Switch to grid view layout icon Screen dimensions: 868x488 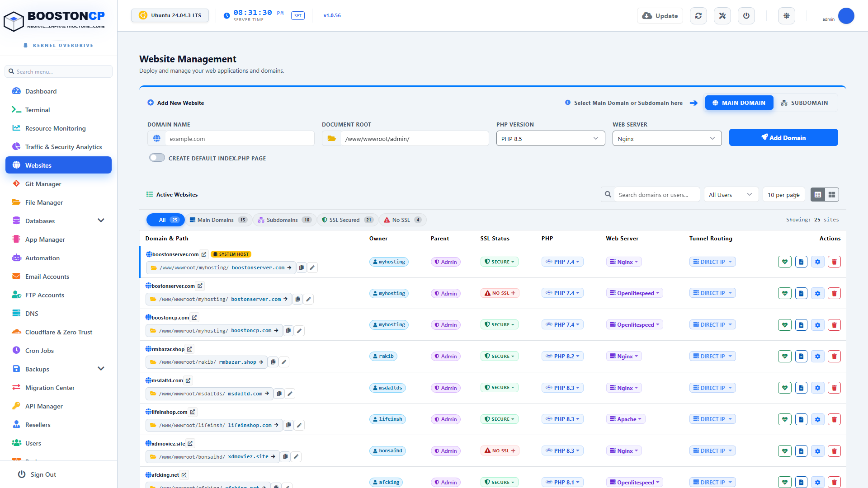tap(832, 195)
